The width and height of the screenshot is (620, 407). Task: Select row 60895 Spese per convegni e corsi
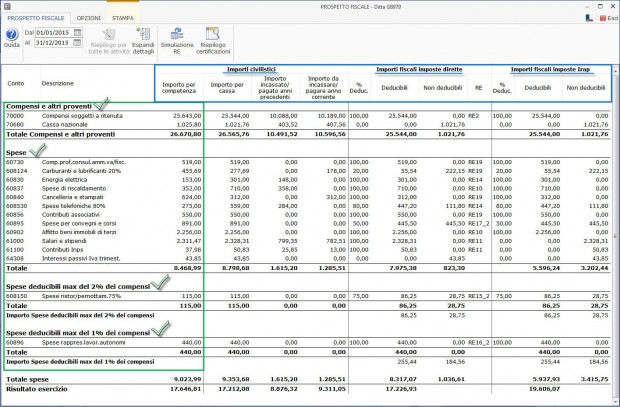coord(308,223)
